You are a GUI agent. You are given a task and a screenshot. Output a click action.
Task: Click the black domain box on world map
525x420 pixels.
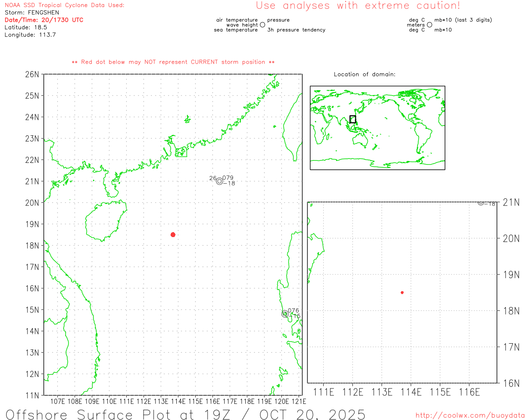[x=352, y=119]
